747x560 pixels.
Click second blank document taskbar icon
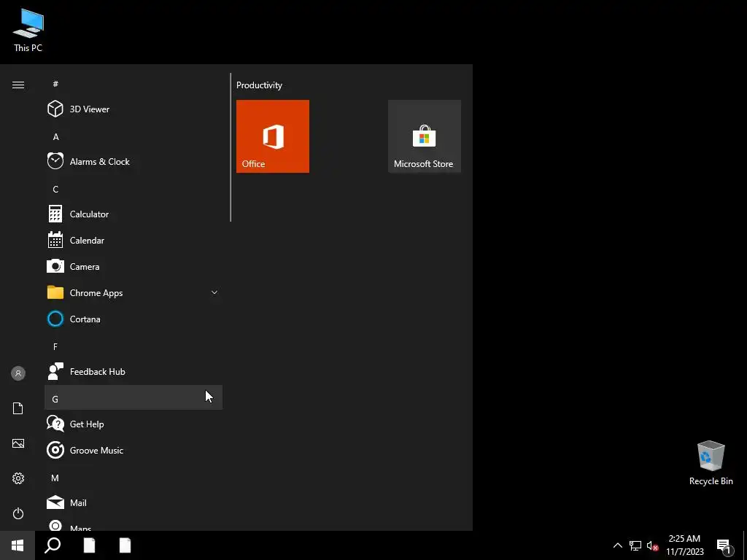(x=125, y=545)
